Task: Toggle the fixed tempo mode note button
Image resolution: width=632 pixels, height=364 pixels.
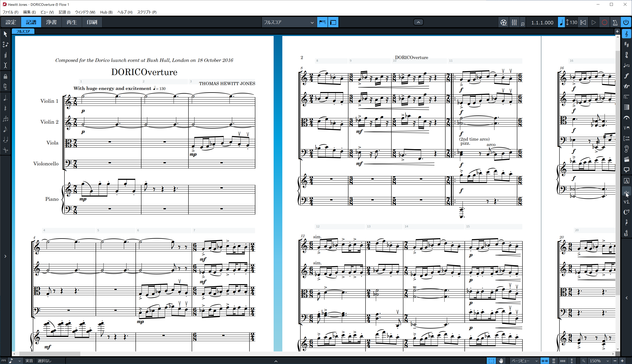Action: 561,22
